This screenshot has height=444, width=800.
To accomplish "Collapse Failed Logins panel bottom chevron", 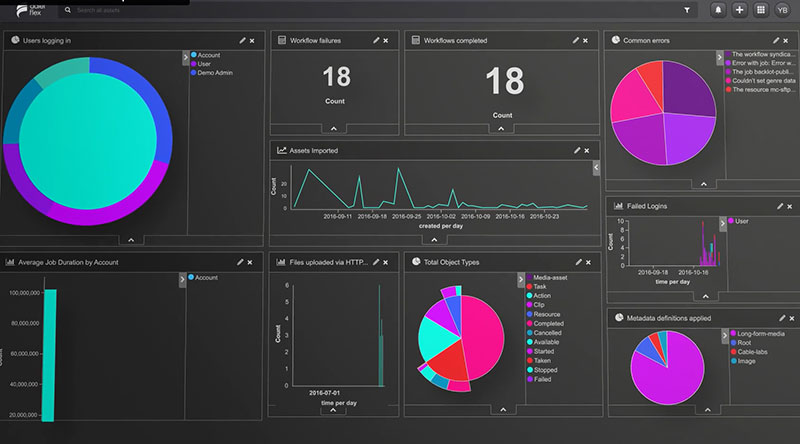I will (x=706, y=296).
